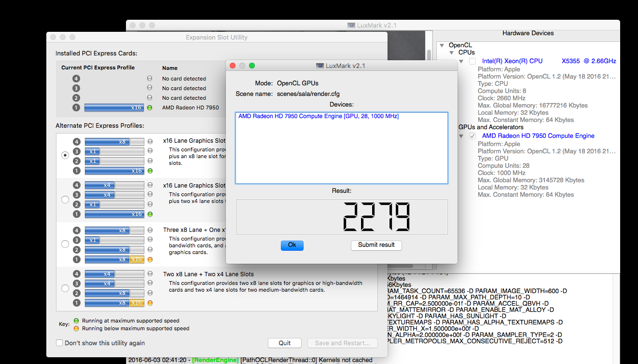Click slot 4 number badge in current profile
This screenshot has width=638, height=364.
[x=76, y=79]
